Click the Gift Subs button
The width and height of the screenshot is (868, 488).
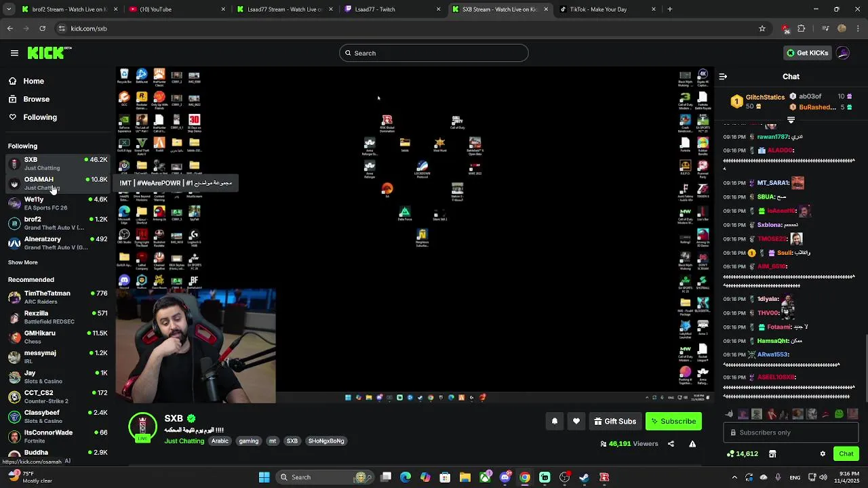coord(615,422)
